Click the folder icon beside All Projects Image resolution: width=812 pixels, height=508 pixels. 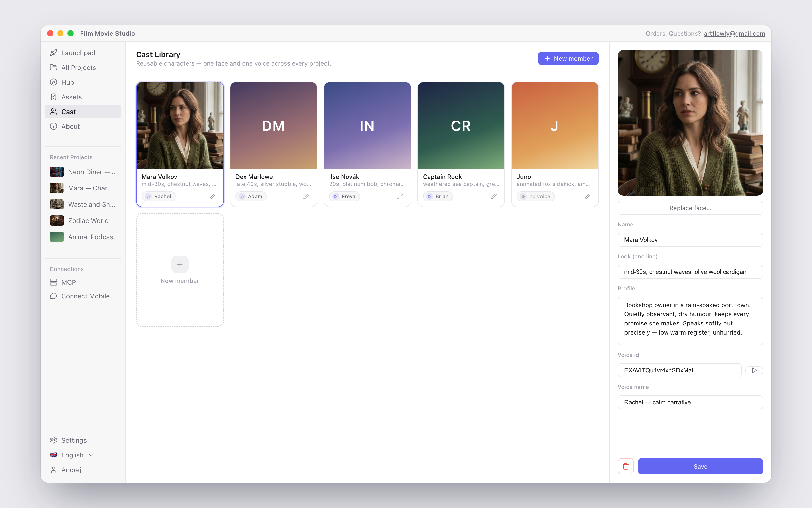click(x=53, y=68)
